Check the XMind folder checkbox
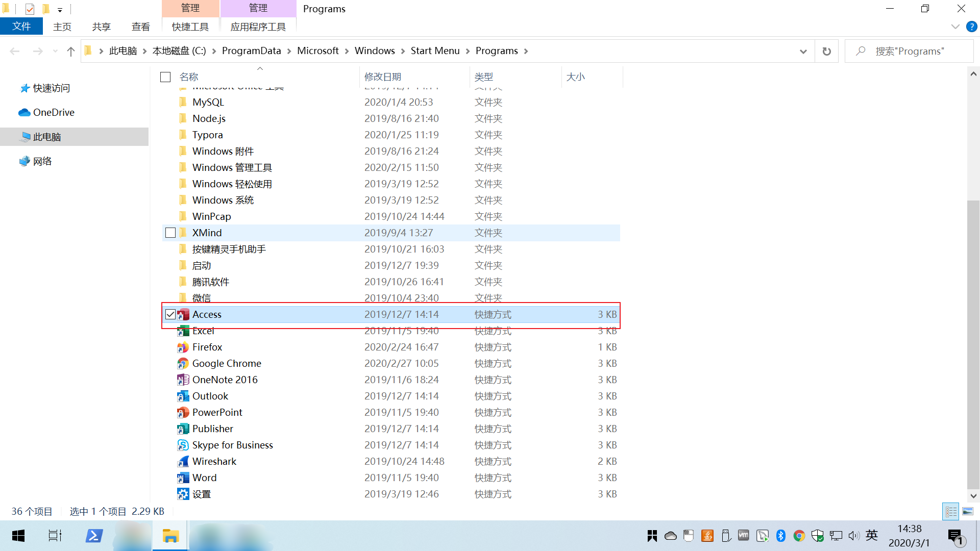This screenshot has width=980, height=551. 170,233
